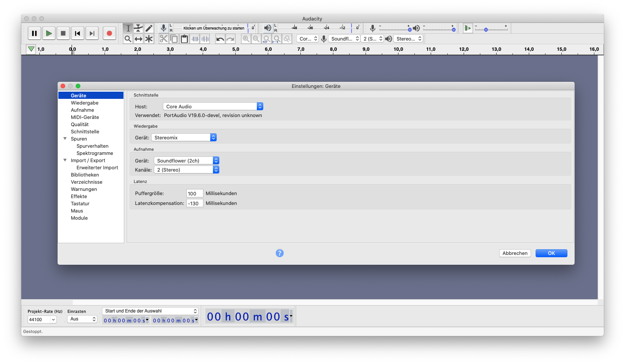Adjust the playback speed slider

click(491, 28)
